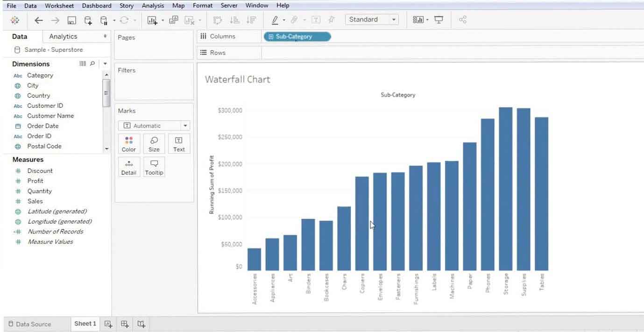Open the Size shelf on the Marks card
Image resolution: width=644 pixels, height=332 pixels.
coord(154,143)
